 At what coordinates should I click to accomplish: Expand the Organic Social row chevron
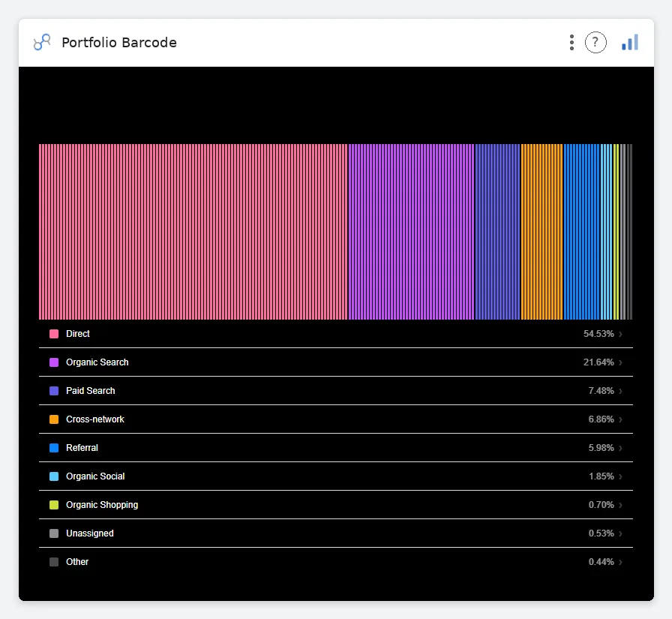[620, 476]
